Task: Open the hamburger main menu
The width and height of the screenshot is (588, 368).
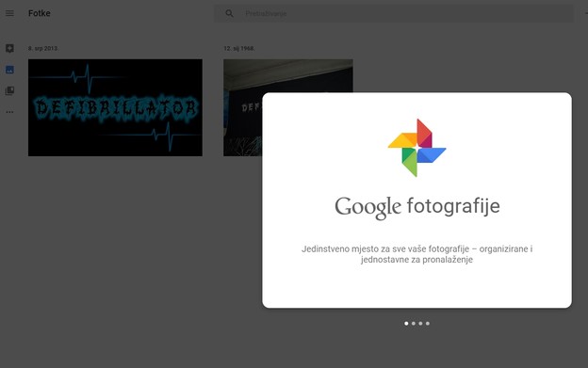Action: click(x=9, y=13)
